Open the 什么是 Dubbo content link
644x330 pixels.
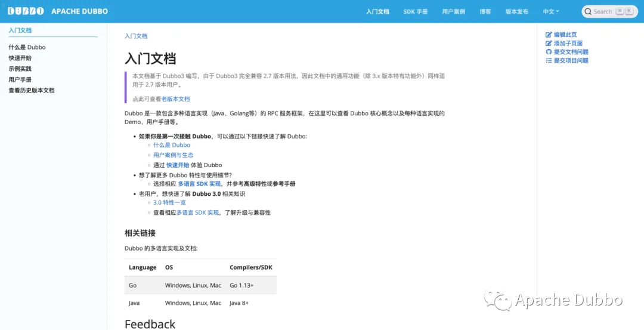pyautogui.click(x=172, y=145)
